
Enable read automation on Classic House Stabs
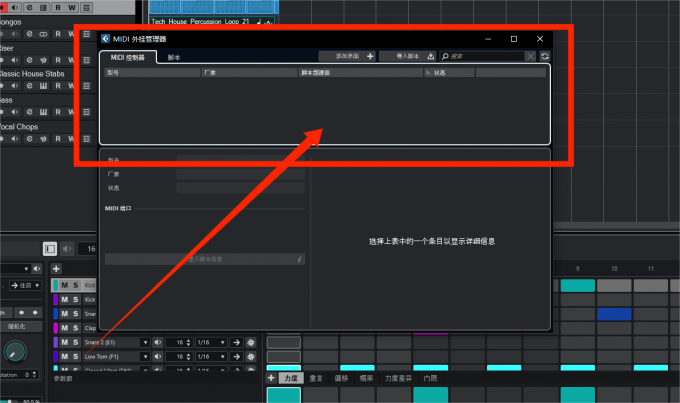click(x=58, y=86)
